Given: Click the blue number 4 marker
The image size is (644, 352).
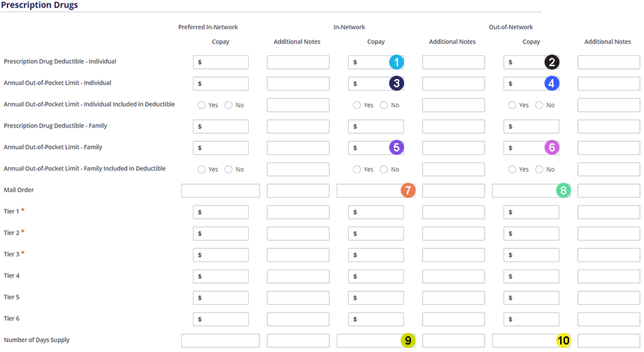Looking at the screenshot, I should pos(551,83).
